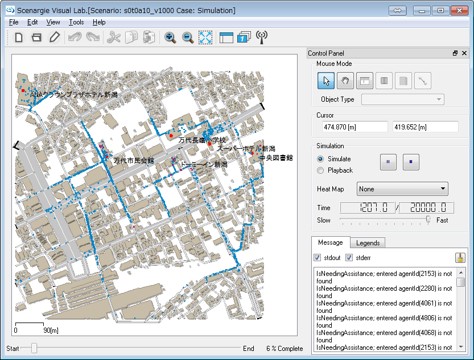The height and width of the screenshot is (360, 474).
Task: Click the Zoom Out magnifier icon
Action: coord(188,38)
